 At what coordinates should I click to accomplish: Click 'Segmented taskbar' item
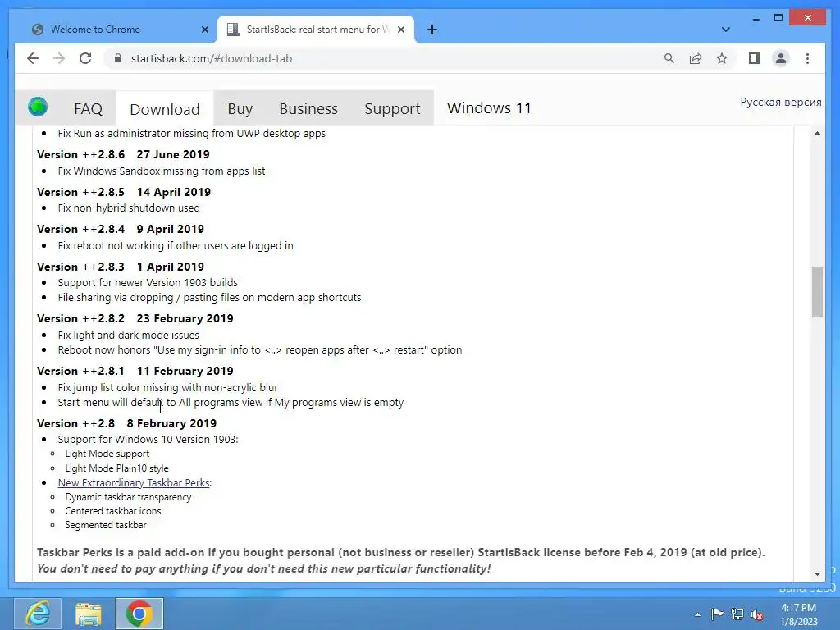coord(106,525)
